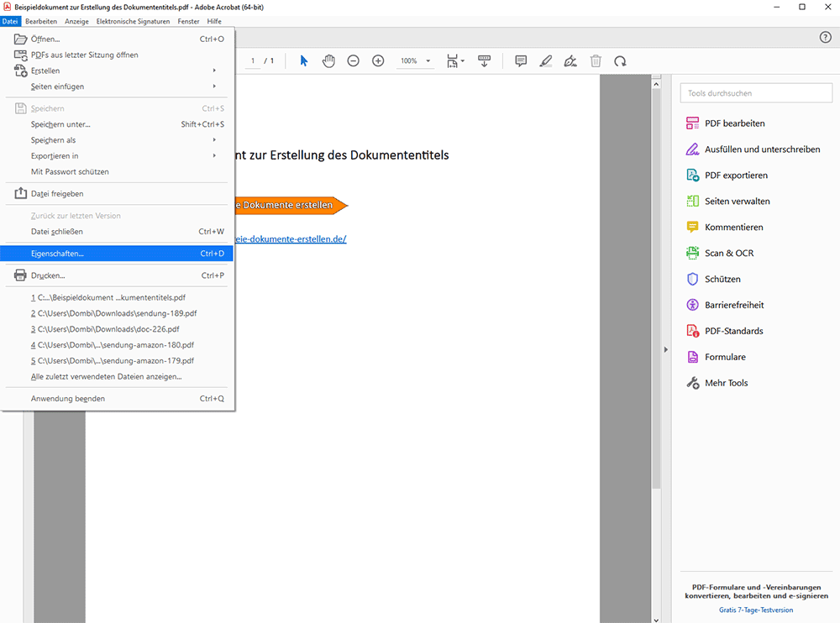Open the Seiten verwalten tool
Viewport: 840px width, 623px height.
click(x=727, y=202)
